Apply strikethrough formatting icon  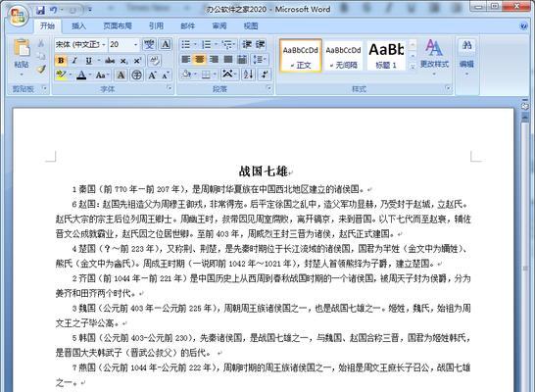[110, 61]
